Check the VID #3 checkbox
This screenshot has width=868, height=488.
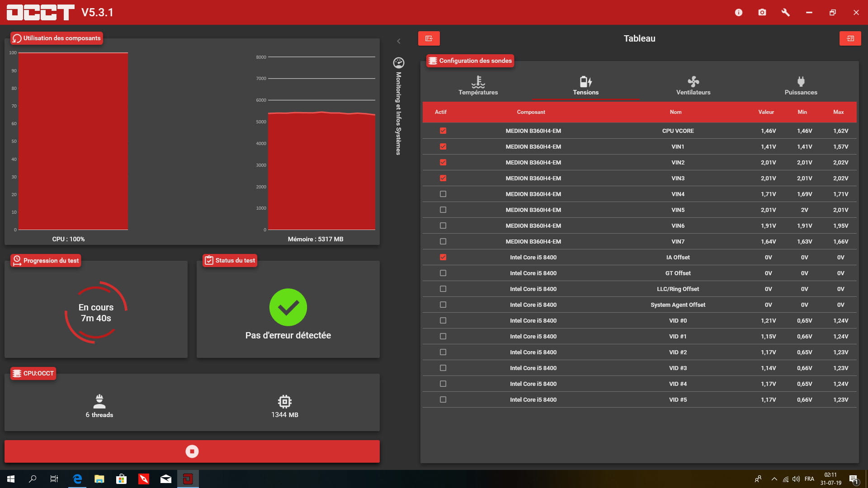[443, 368]
